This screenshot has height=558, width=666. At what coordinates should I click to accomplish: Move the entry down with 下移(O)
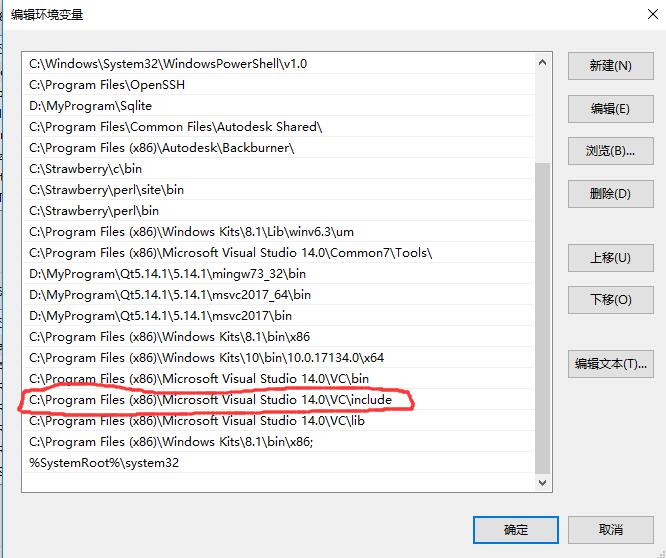point(610,300)
